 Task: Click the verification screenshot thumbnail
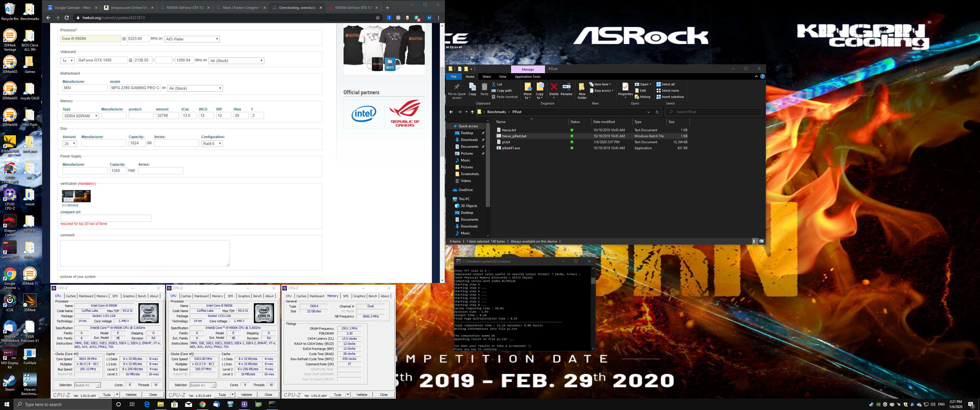[x=76, y=196]
